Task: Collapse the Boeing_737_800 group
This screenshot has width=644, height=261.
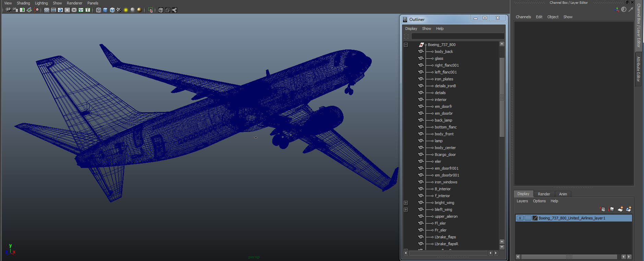Action: pos(406,45)
